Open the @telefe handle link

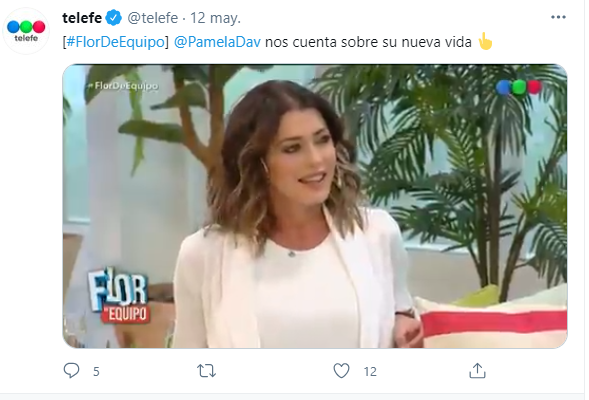pyautogui.click(x=153, y=18)
